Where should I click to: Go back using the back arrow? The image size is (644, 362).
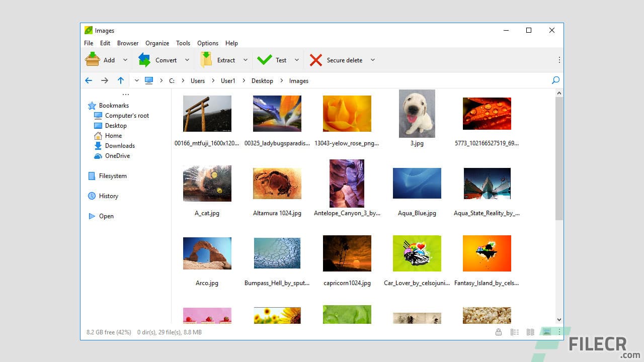click(89, 80)
